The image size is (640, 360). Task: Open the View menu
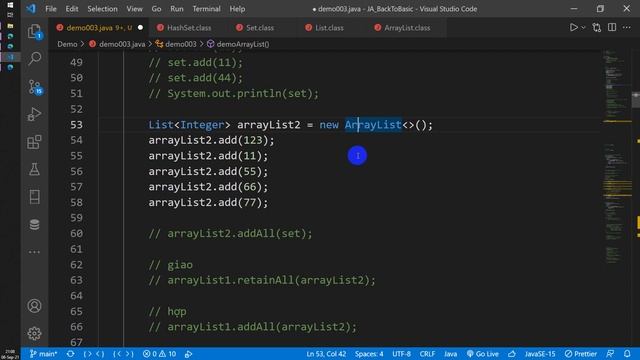[x=134, y=9]
